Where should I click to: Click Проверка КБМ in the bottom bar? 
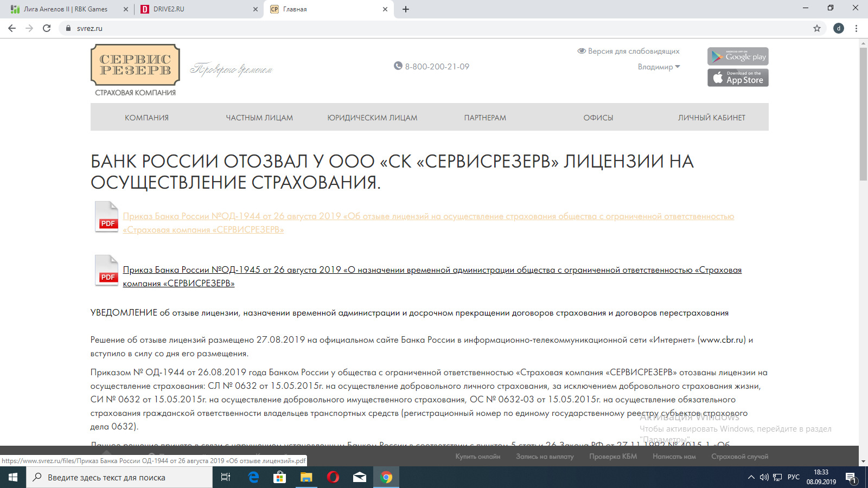click(613, 457)
